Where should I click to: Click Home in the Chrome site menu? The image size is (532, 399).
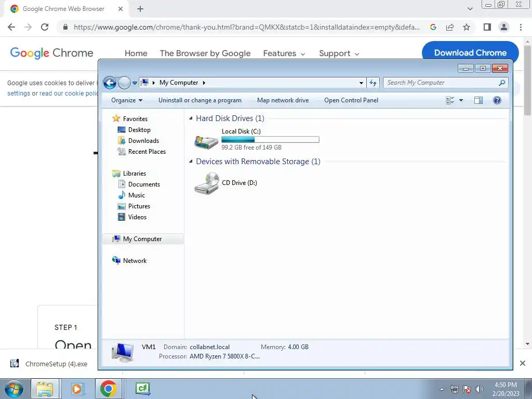pos(136,54)
